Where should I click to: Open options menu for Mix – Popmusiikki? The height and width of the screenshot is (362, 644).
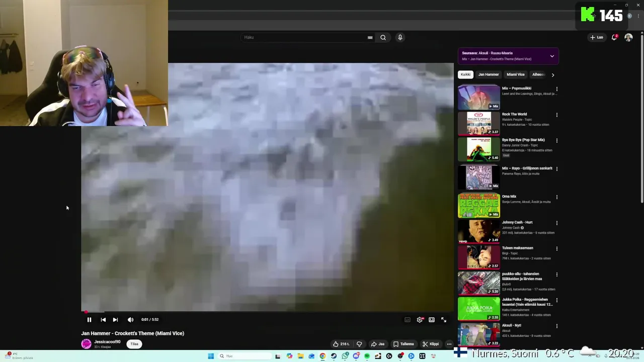pos(556,89)
